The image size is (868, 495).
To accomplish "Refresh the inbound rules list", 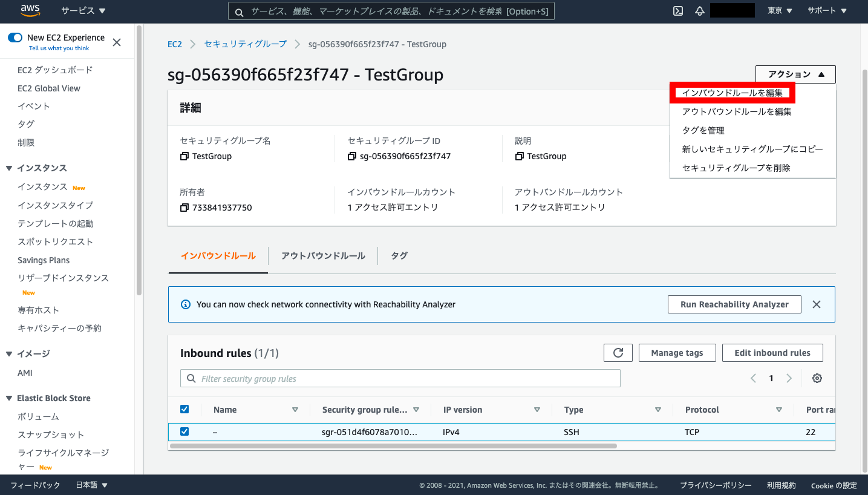I will tap(618, 353).
